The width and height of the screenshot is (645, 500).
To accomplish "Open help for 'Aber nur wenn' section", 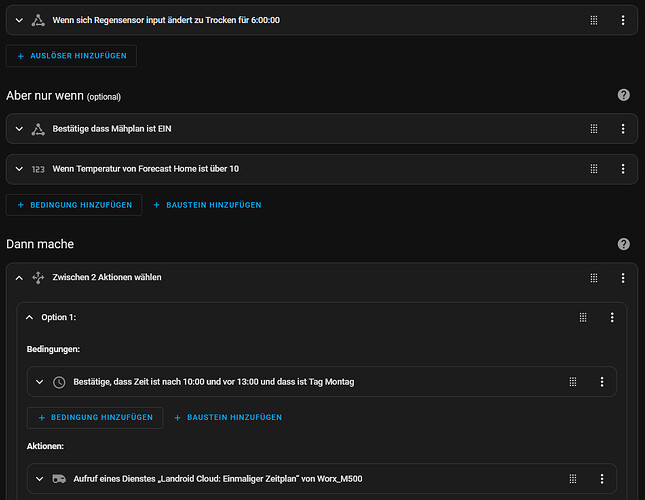I will [x=624, y=95].
